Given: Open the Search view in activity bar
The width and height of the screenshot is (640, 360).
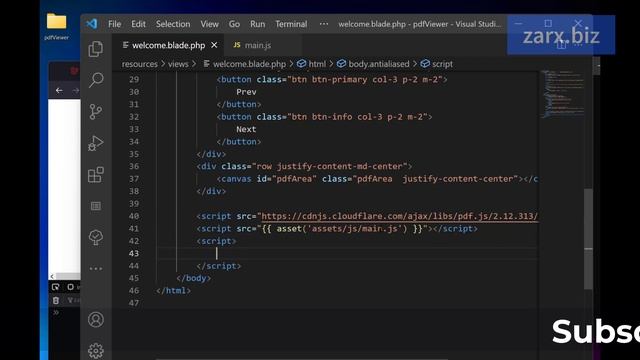Looking at the screenshot, I should coord(96,80).
